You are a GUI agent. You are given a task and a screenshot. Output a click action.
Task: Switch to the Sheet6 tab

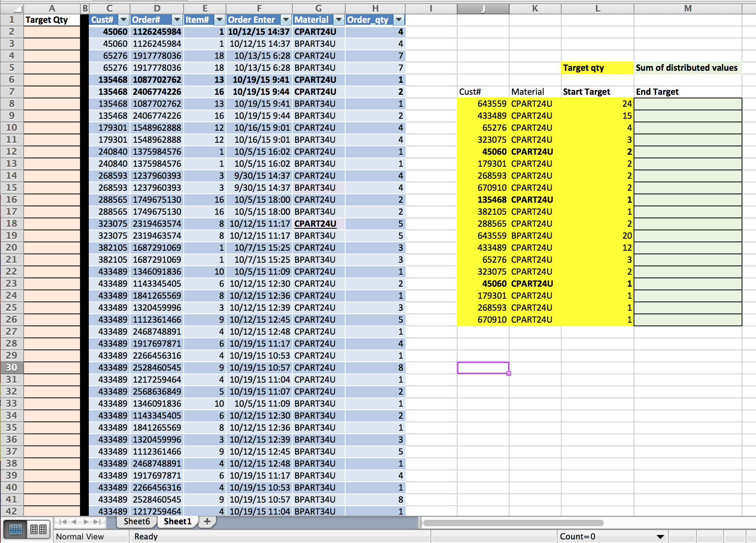tap(137, 521)
